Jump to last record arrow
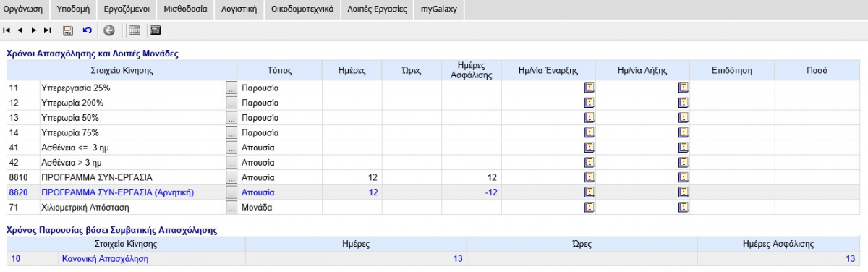Screen dimensions: 868x272 (47, 30)
